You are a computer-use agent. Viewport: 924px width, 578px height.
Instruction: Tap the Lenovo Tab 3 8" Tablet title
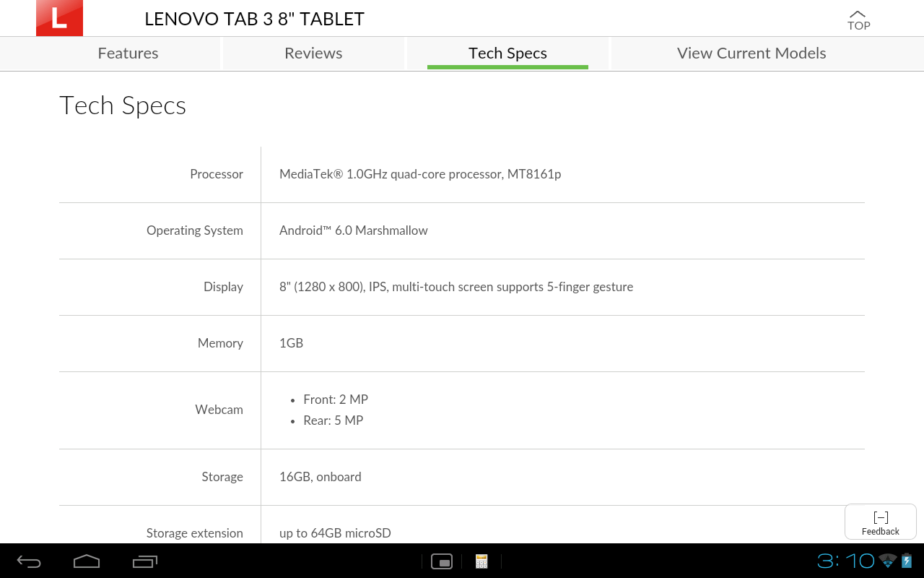pos(254,19)
